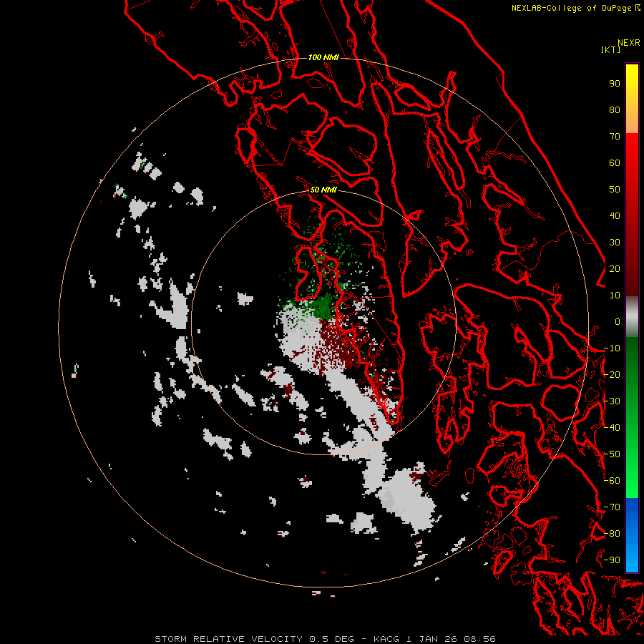
Task: Click the -70 value on velocity scale
Action: point(612,507)
